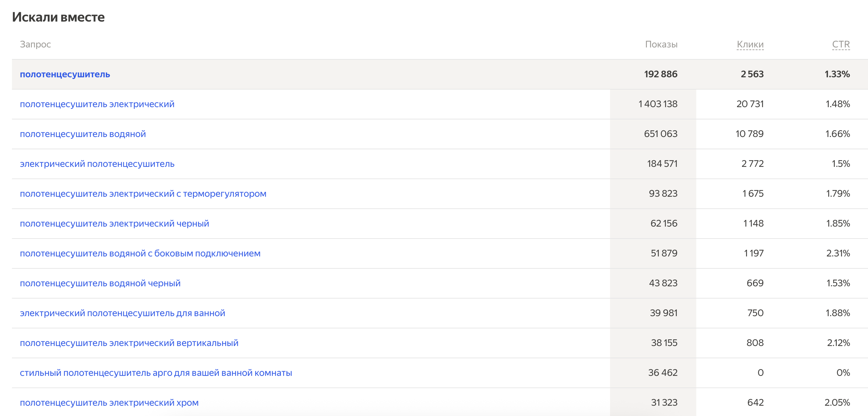Select CTR value '2.31%'

pos(838,253)
